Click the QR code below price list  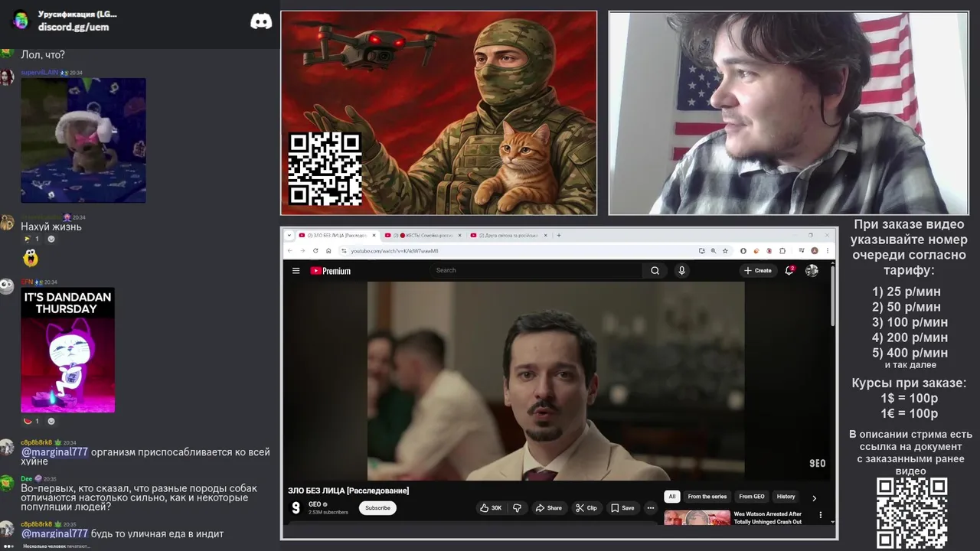click(912, 513)
